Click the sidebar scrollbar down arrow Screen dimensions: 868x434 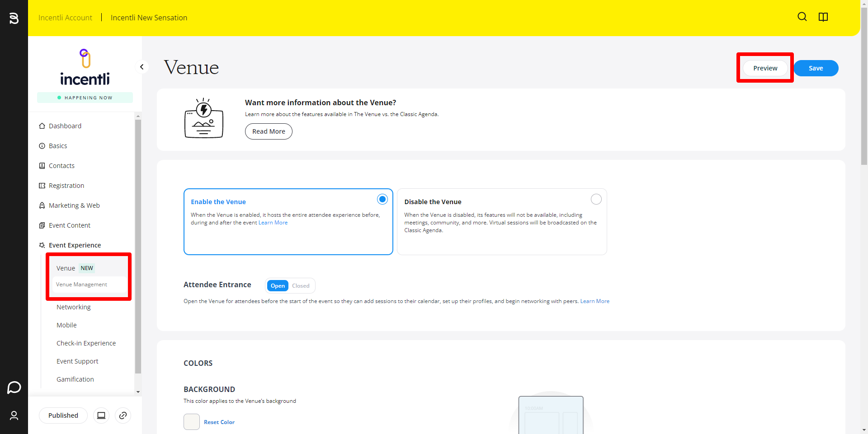click(x=138, y=392)
